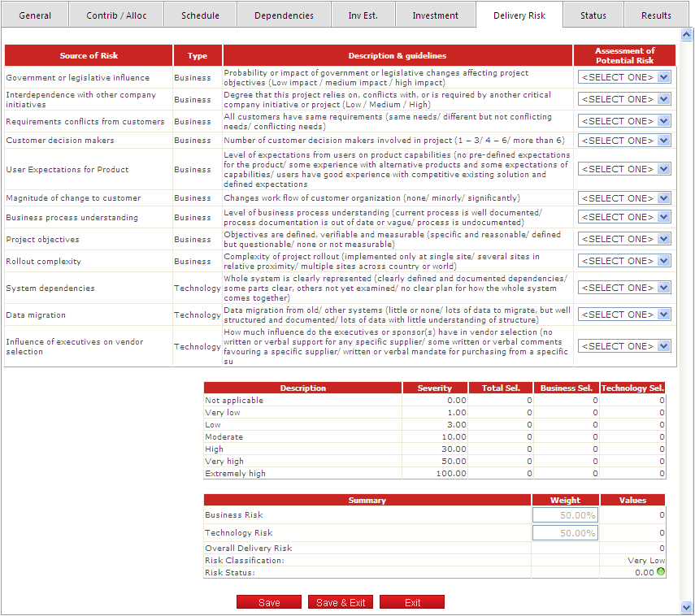Screen dimensions: 695x616
Task: Open Government or legislative influence risk dropdown
Action: (x=623, y=77)
